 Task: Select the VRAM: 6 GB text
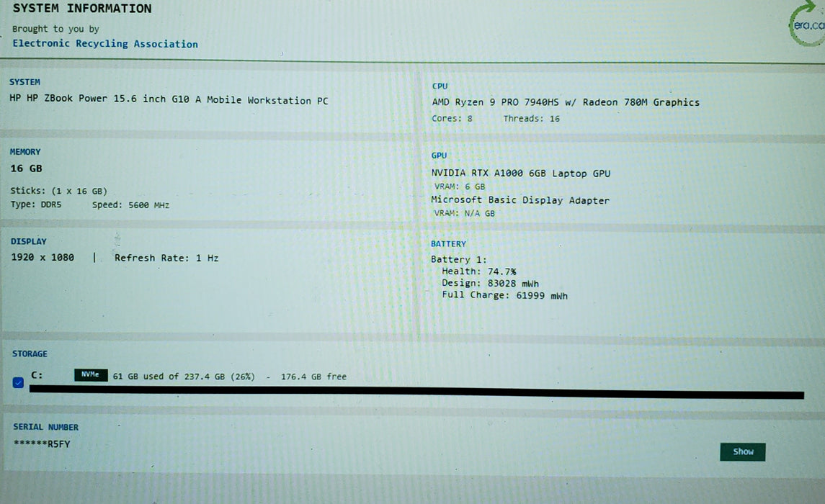[x=459, y=186]
